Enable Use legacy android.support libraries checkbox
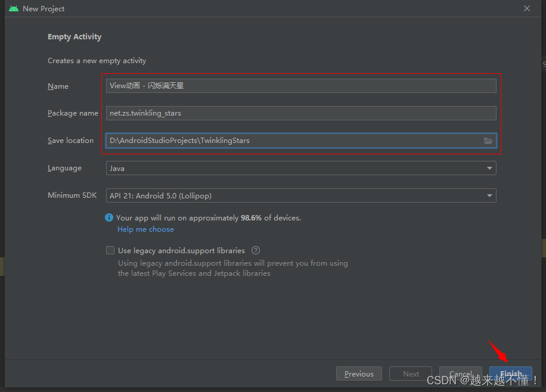Viewport: 546px width, 392px height. tap(110, 250)
